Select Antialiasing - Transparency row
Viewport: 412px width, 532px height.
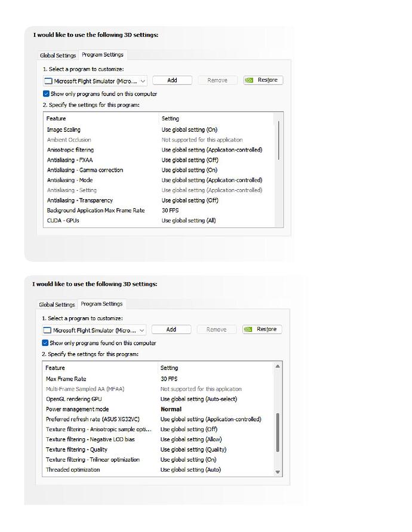pyautogui.click(x=158, y=200)
